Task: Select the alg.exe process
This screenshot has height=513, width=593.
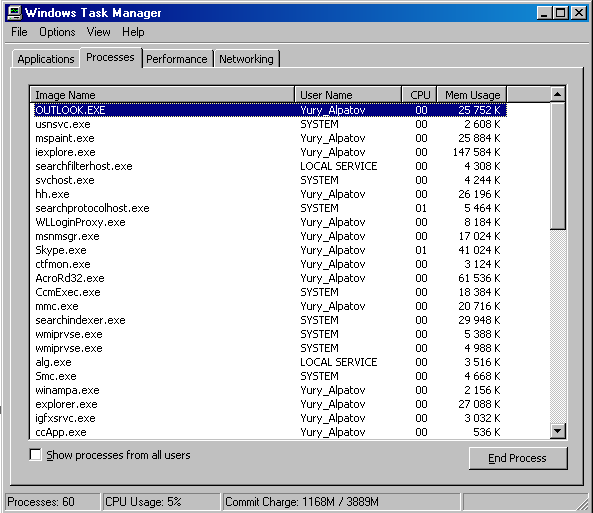Action: click(270, 362)
